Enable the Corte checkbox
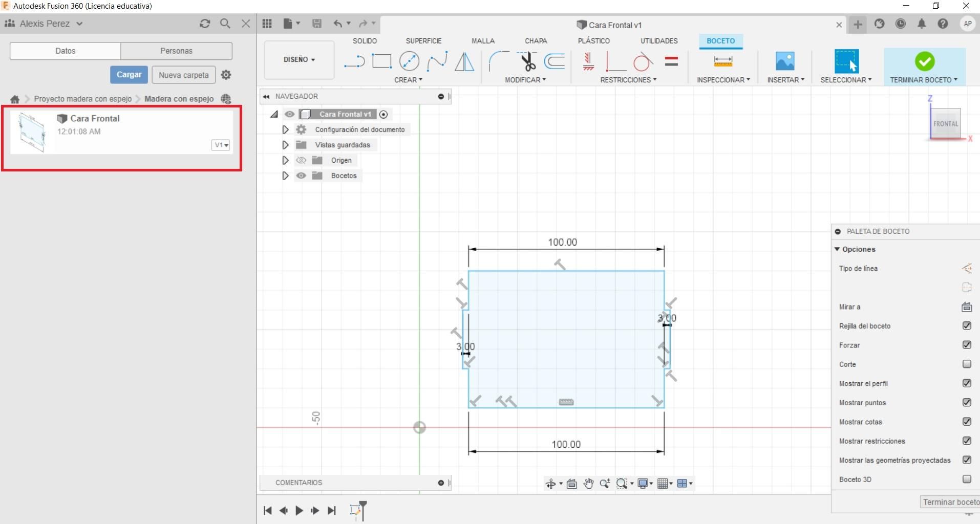 pos(967,364)
